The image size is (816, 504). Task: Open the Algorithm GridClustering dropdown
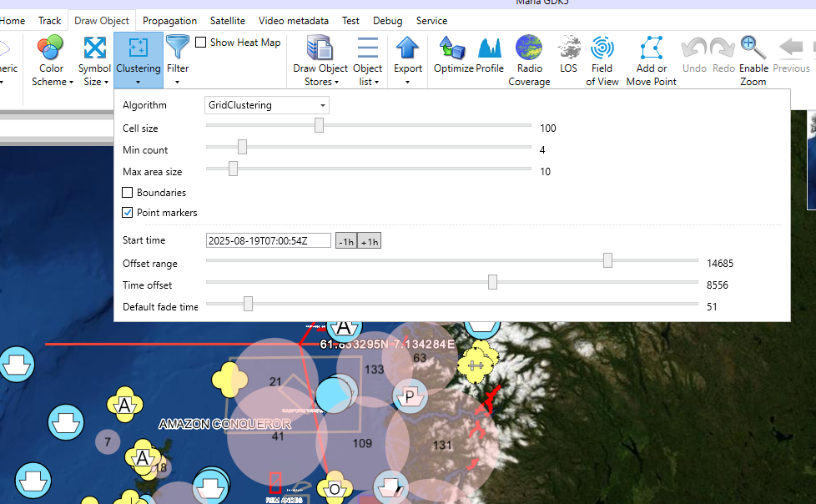point(267,105)
